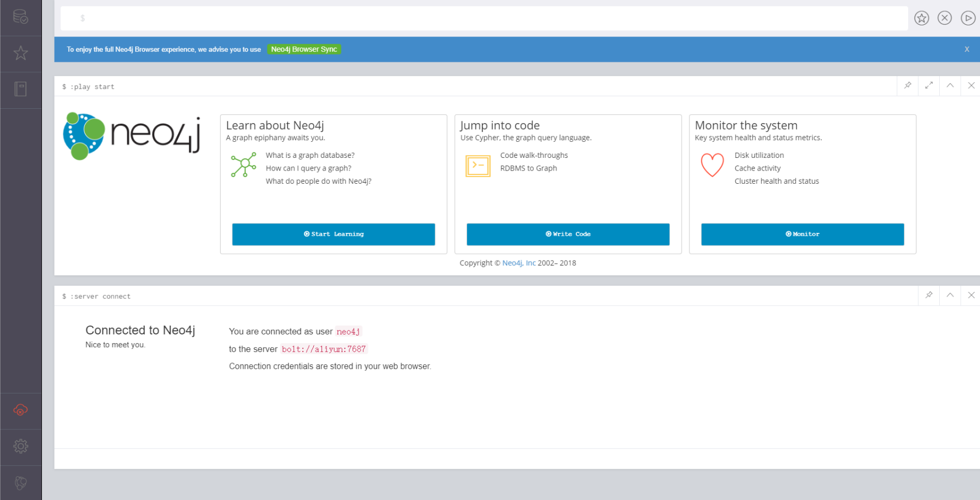Click the red heart monitor icon
The width and height of the screenshot is (980, 500).
[712, 164]
